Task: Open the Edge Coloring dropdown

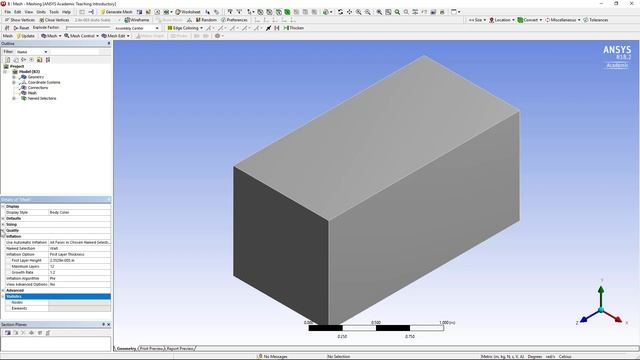Action: click(x=185, y=28)
